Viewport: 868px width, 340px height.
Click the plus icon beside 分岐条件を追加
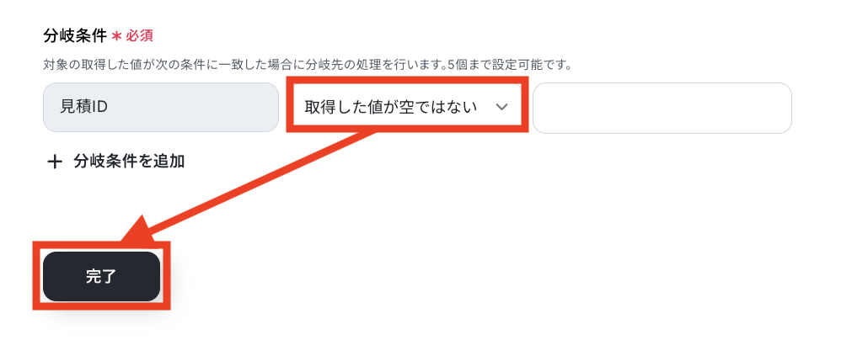54,162
